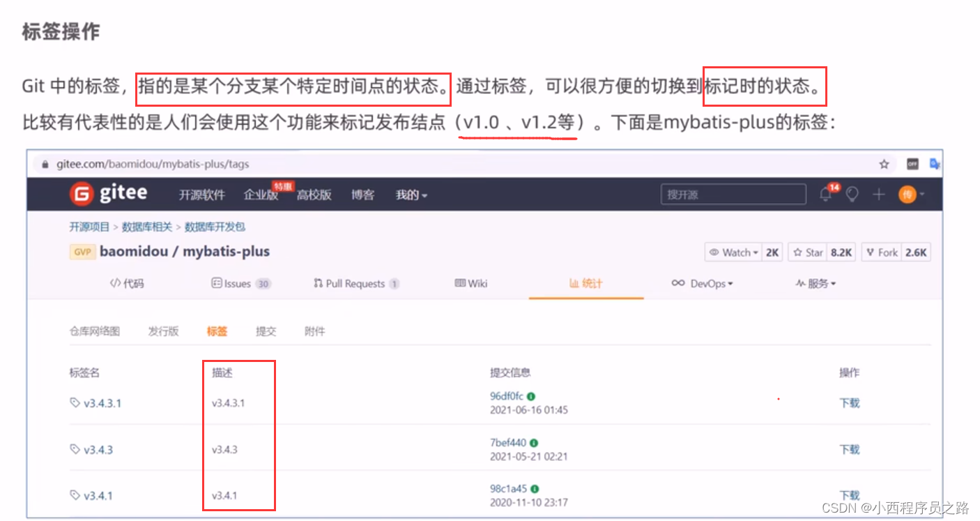Click the Fork button
The width and height of the screenshot is (980, 521).
tap(882, 252)
